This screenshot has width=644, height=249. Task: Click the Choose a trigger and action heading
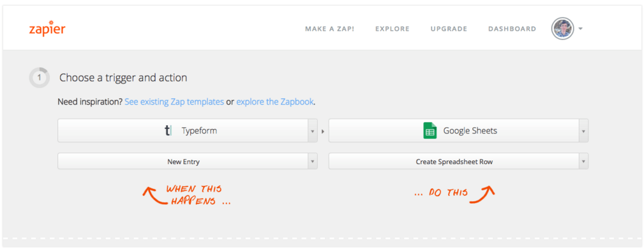123,78
